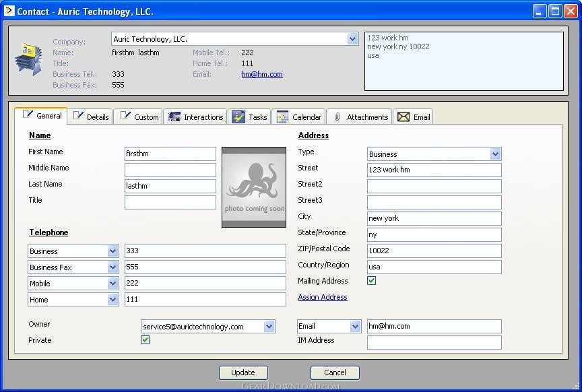Uncheck the Mailing Address checkbox
The image size is (582, 392).
pyautogui.click(x=372, y=281)
